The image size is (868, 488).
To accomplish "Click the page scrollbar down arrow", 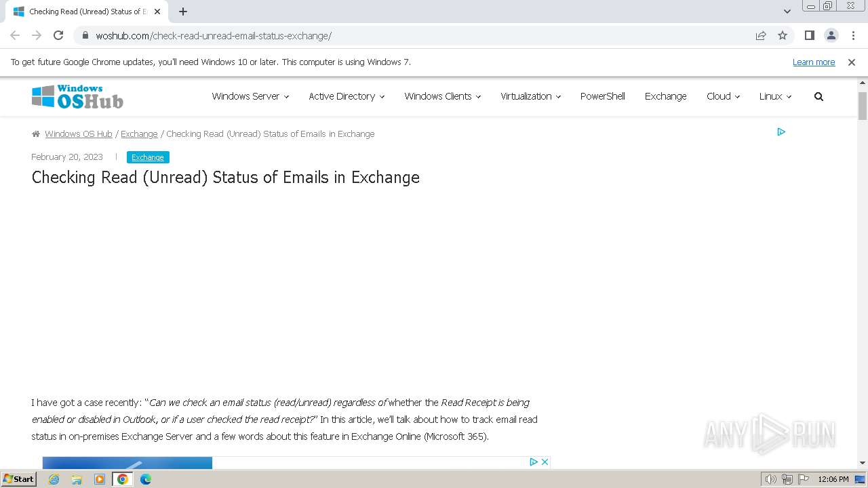I will tap(863, 463).
